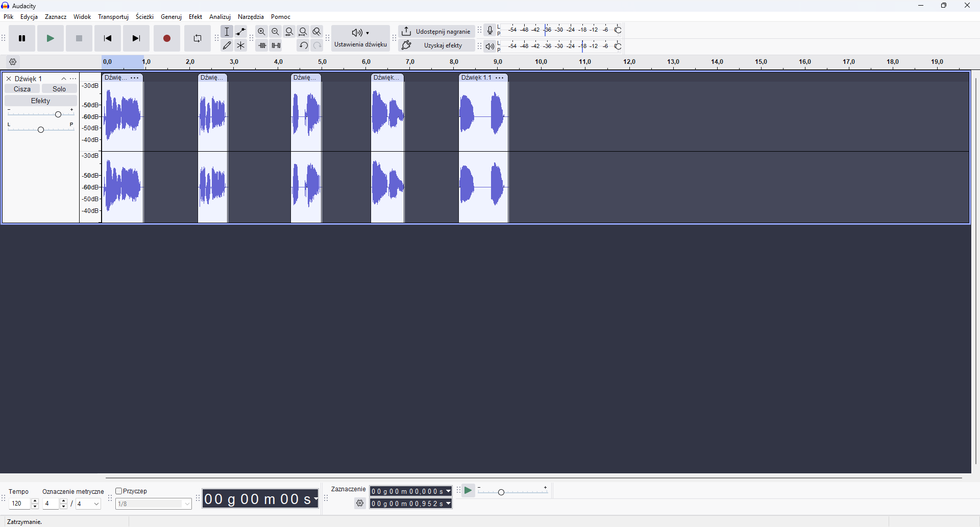
Task: Collapse the Dźwięk 1 track with the chevron
Action: pos(64,78)
